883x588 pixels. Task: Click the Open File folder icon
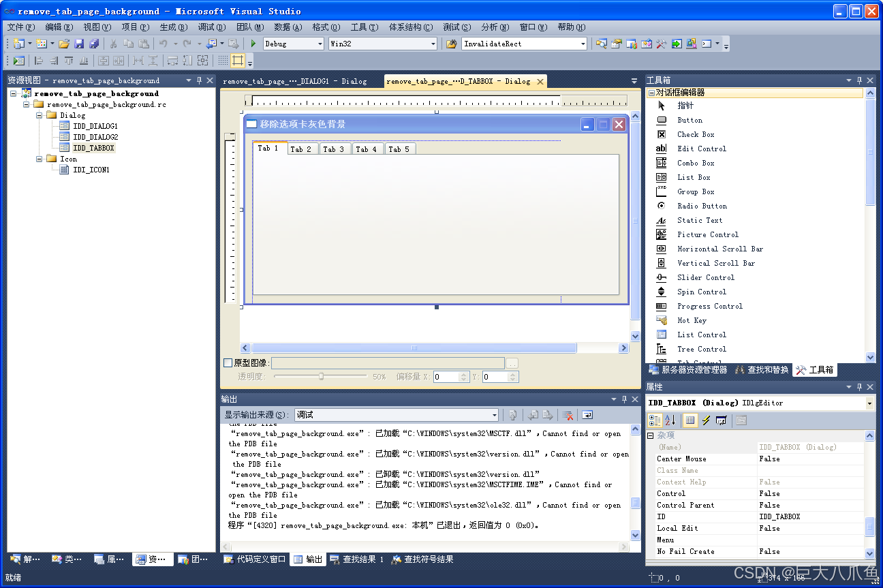(63, 44)
